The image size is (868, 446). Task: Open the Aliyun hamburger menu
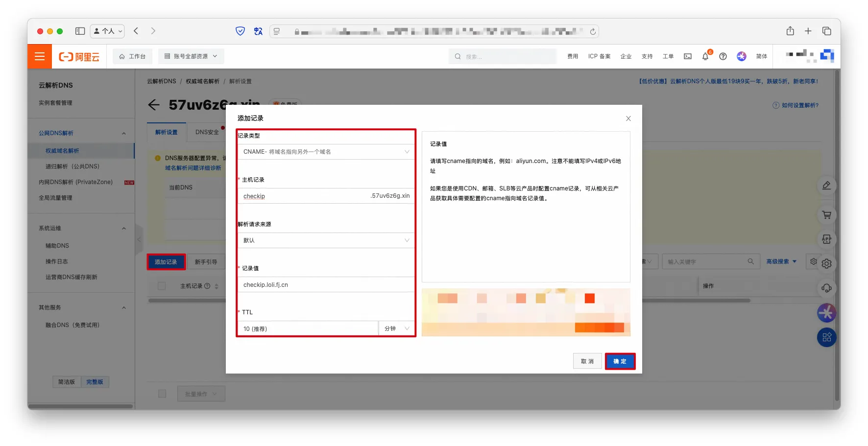[x=40, y=56]
